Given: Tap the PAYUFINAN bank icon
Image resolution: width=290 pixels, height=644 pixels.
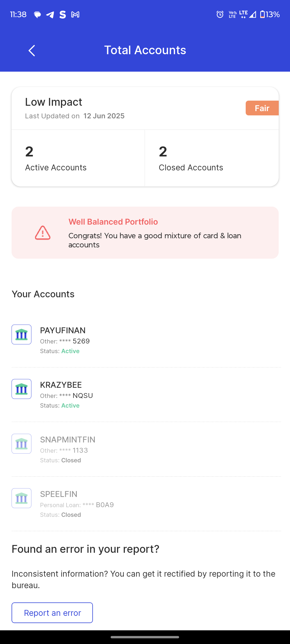Looking at the screenshot, I should pos(21,335).
